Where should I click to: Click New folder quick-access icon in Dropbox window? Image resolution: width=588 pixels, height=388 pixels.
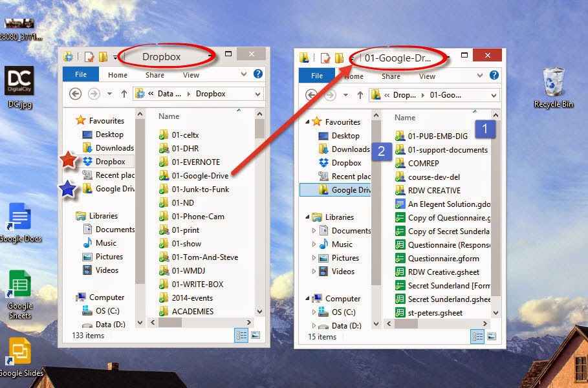103,57
